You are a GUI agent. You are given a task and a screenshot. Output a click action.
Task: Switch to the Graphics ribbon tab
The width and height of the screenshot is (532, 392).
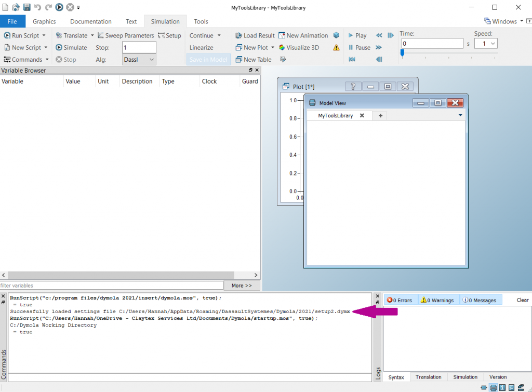tap(44, 21)
